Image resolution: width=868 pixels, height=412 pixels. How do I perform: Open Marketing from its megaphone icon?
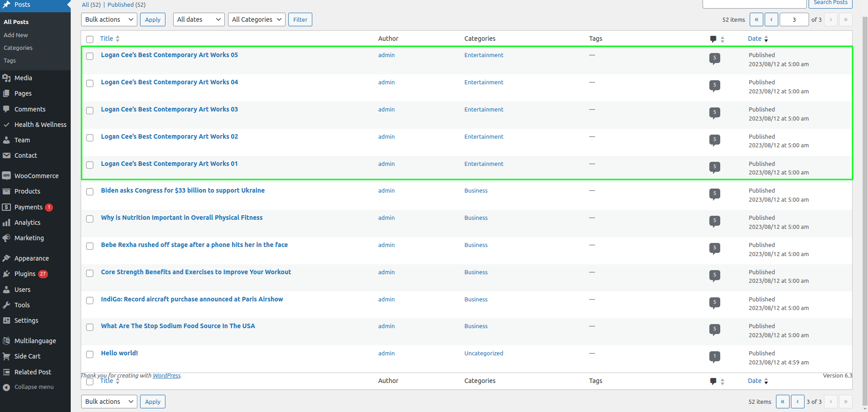6,238
